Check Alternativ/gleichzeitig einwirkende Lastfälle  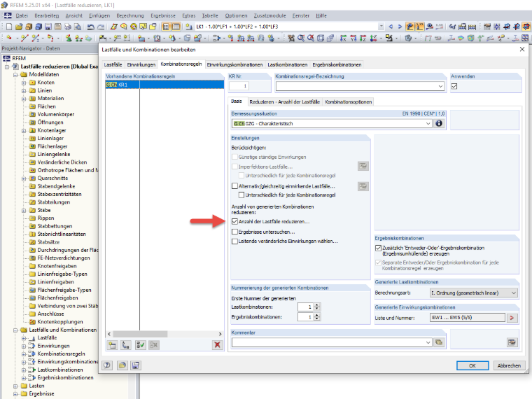tap(234, 186)
